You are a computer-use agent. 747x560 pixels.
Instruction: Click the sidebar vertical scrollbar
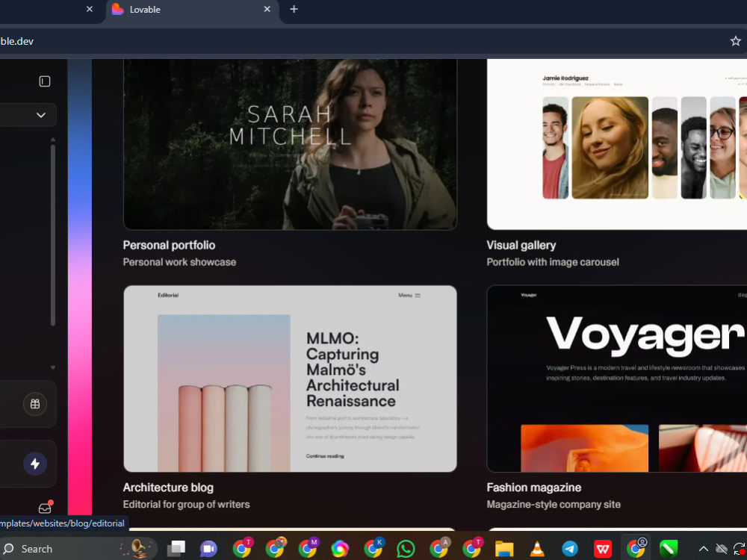[53, 234]
